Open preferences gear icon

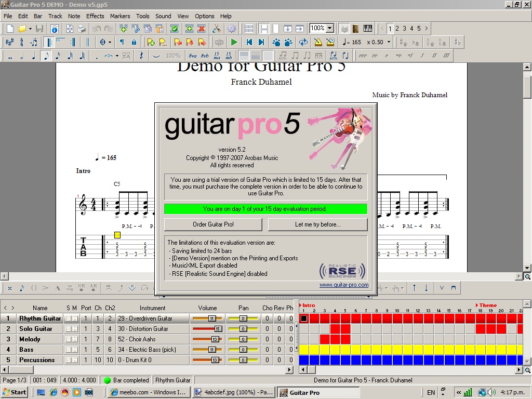point(232,29)
